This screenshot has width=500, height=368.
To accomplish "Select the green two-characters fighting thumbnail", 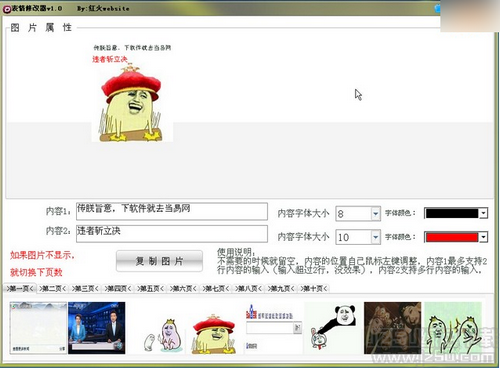I will pyautogui.click(x=453, y=328).
